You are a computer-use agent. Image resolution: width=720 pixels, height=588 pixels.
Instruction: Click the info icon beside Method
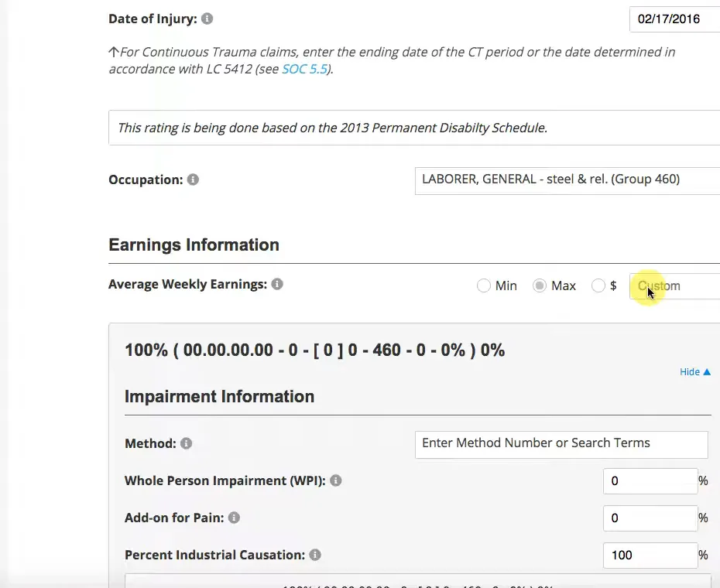point(186,443)
